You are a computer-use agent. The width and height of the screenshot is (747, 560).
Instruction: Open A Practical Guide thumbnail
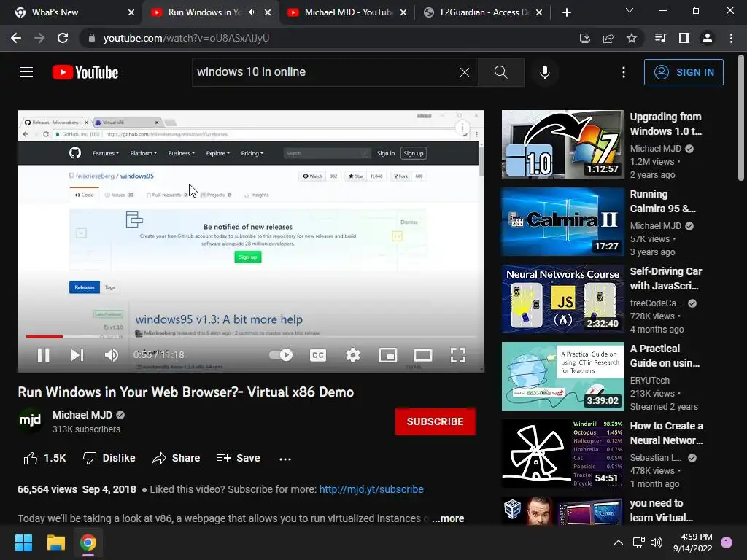[563, 376]
